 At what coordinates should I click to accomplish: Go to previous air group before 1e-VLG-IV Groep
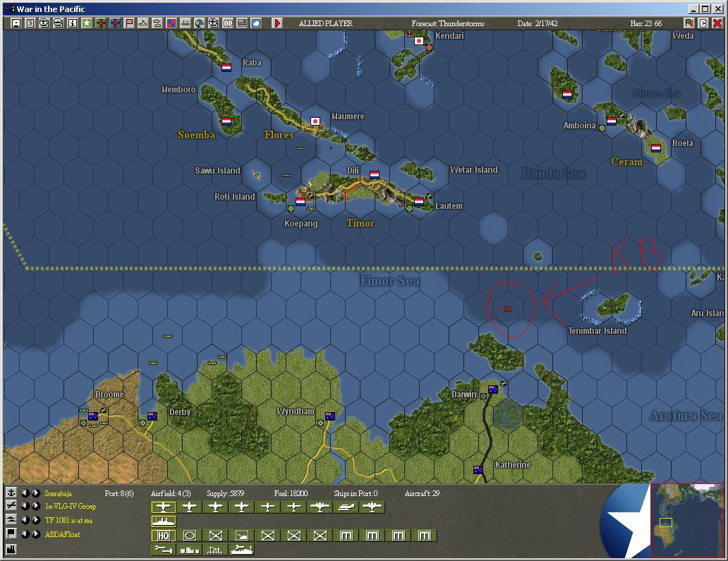[25, 506]
